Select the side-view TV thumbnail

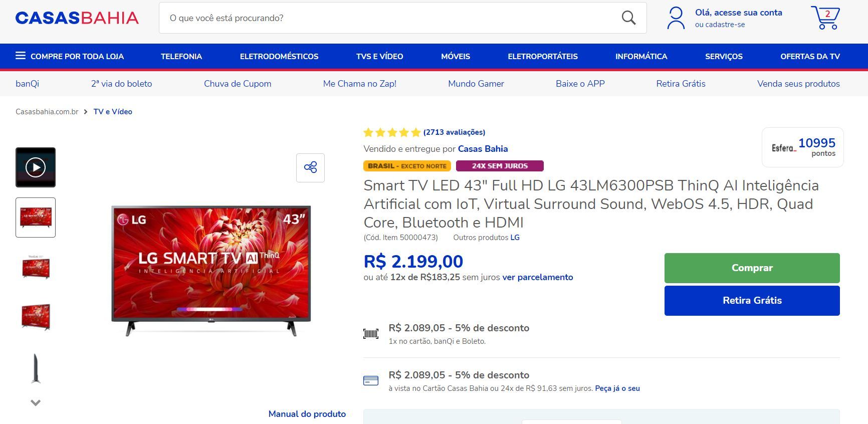click(x=36, y=368)
